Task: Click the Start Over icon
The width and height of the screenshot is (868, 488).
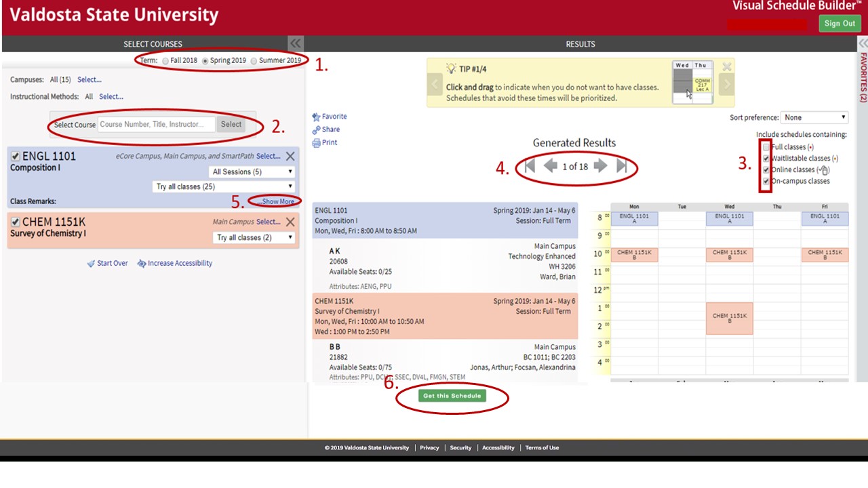Action: (x=91, y=264)
